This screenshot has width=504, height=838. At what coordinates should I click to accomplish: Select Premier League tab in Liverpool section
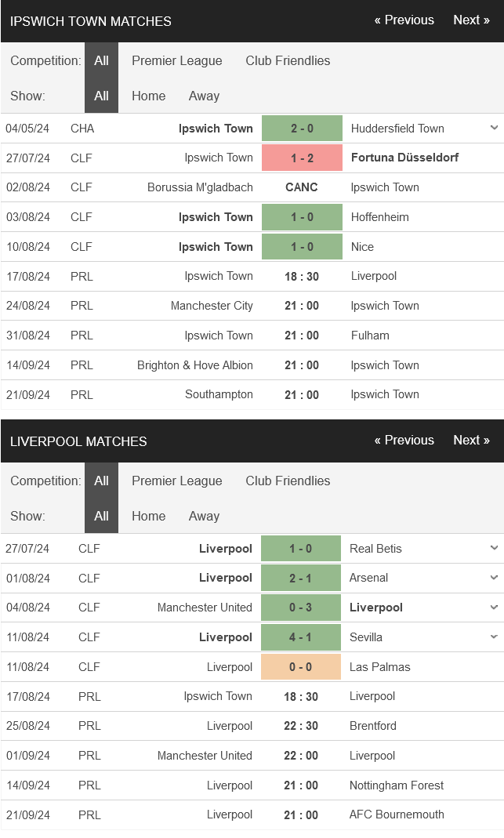(177, 481)
